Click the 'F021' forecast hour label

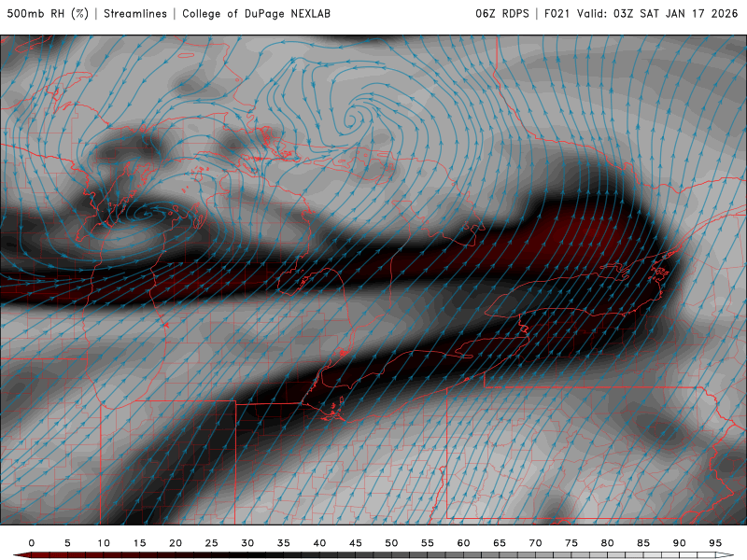(557, 14)
